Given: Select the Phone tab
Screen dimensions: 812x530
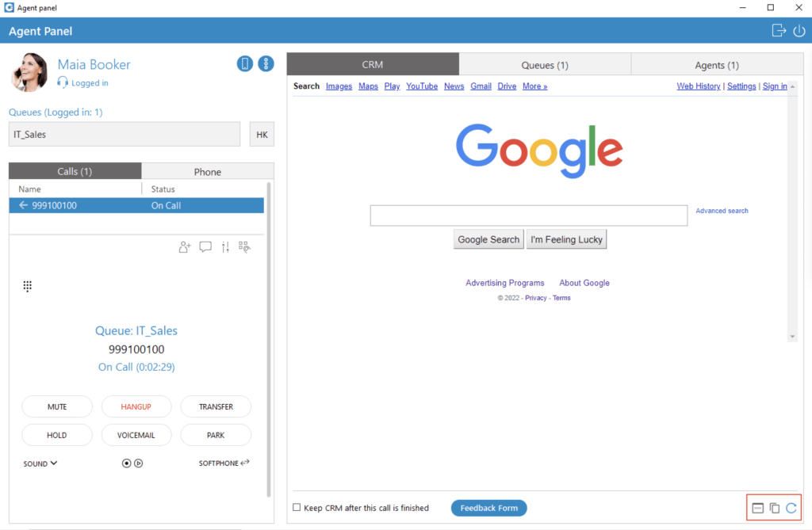Looking at the screenshot, I should click(208, 171).
